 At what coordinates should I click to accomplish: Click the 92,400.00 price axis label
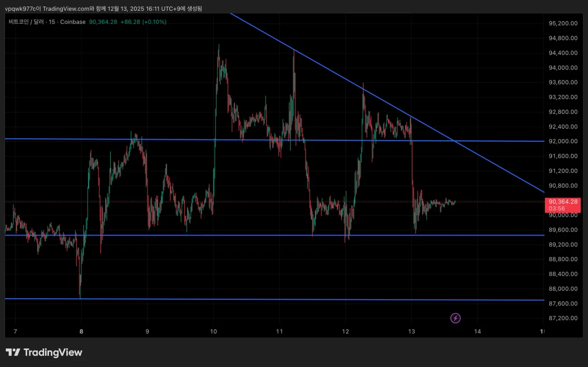tap(562, 127)
